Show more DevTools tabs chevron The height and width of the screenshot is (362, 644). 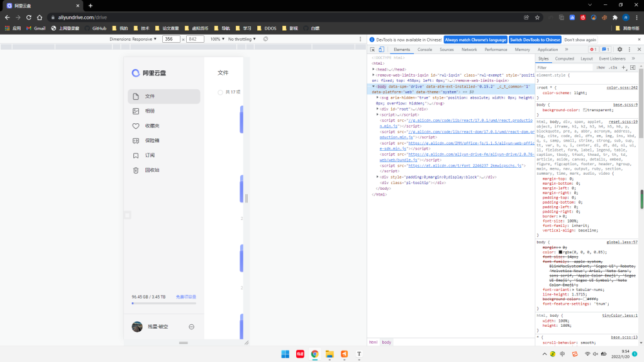click(567, 49)
